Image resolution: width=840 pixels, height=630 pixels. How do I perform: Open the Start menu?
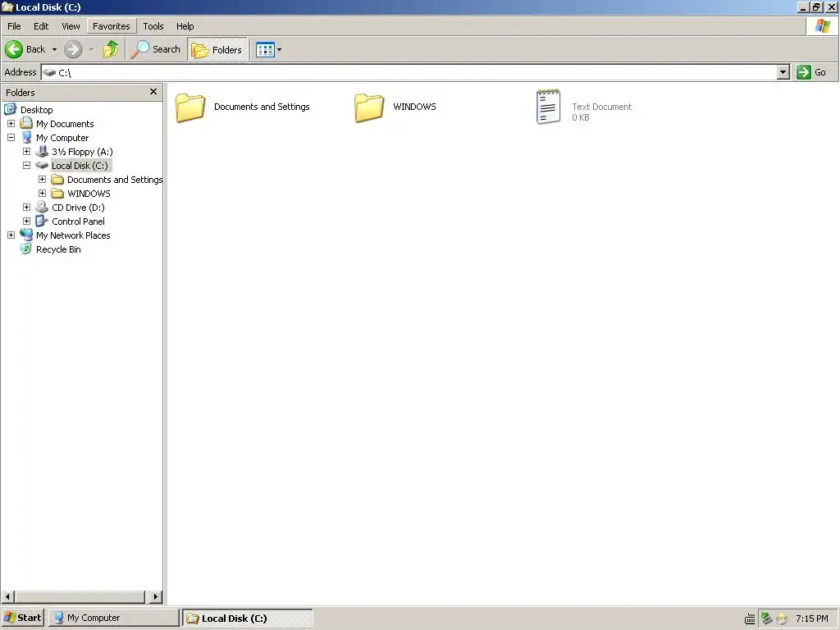click(x=22, y=618)
